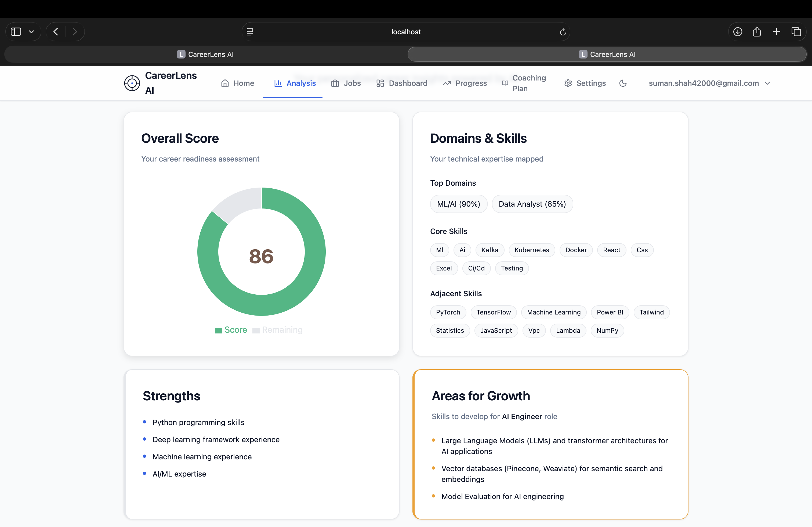Viewport: 812px width, 527px height.
Task: Reload the localhost page
Action: pos(563,32)
